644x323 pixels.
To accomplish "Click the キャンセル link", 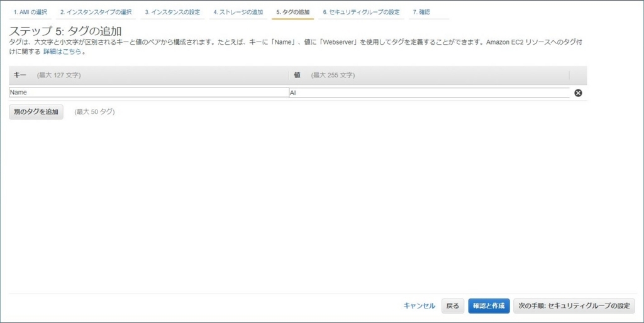I will [419, 306].
